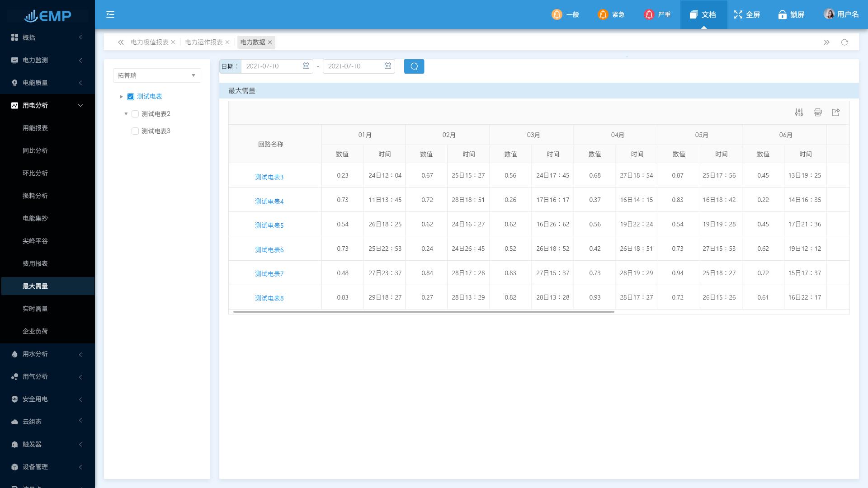The height and width of the screenshot is (488, 868).
Task: Open the 实时需量 menu item
Action: point(35,309)
